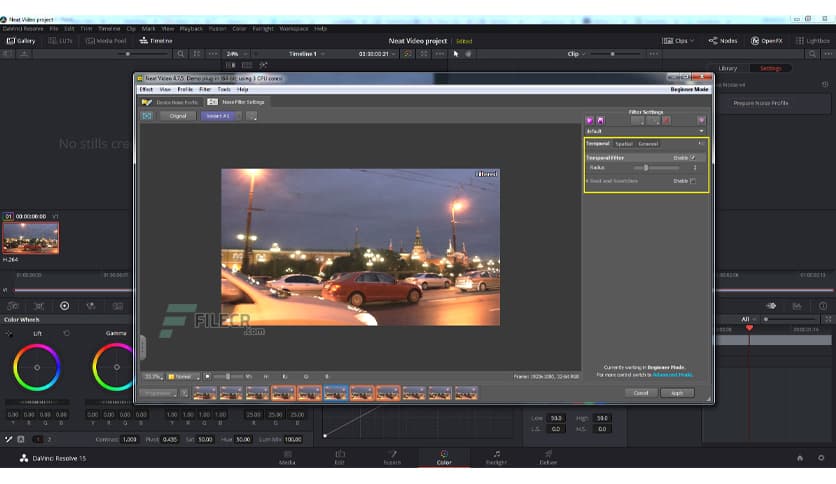Select the arrow pointer tool in viewer toolbar
This screenshot has height=484, width=836.
456,54
